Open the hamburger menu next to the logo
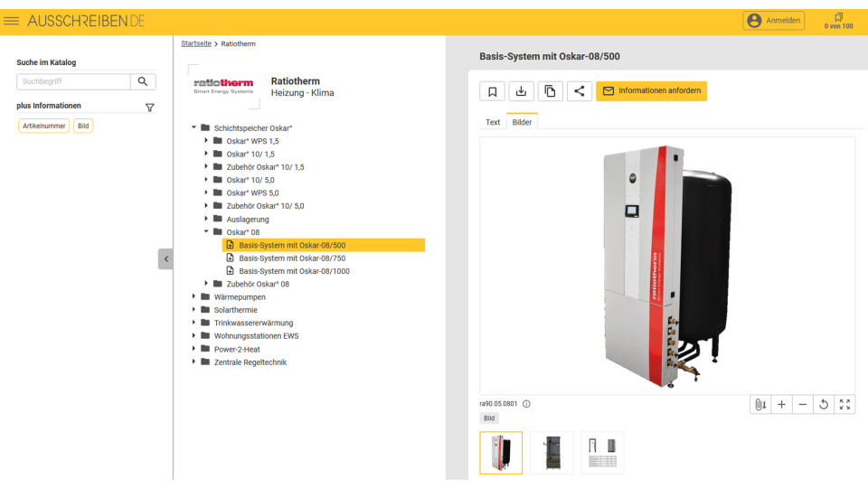 point(12,21)
